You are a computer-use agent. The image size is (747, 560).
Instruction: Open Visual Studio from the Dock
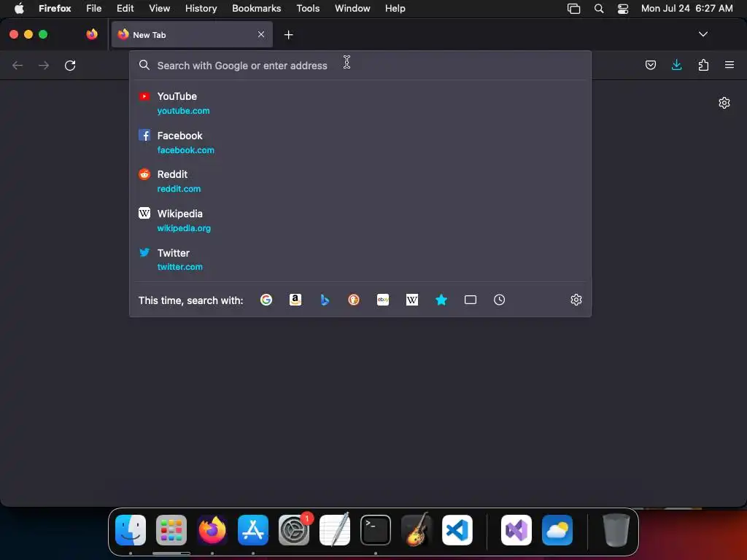pyautogui.click(x=516, y=530)
